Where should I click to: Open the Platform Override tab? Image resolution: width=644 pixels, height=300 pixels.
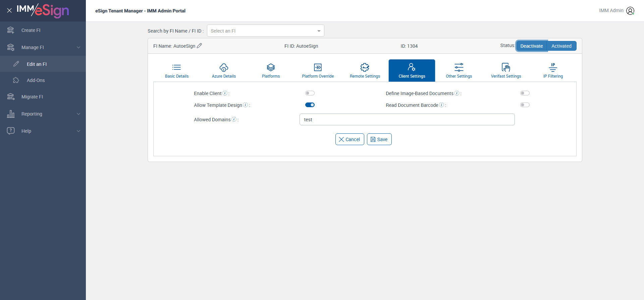[x=318, y=71]
